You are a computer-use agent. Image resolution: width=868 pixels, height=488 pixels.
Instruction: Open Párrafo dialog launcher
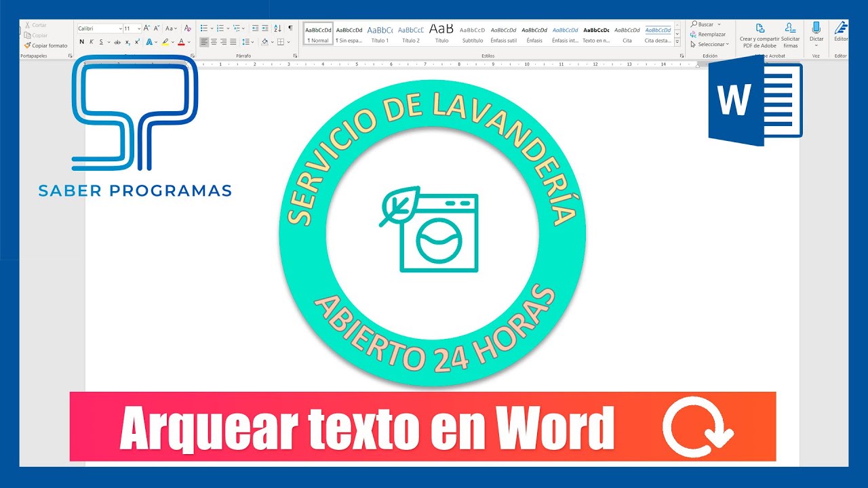point(295,56)
